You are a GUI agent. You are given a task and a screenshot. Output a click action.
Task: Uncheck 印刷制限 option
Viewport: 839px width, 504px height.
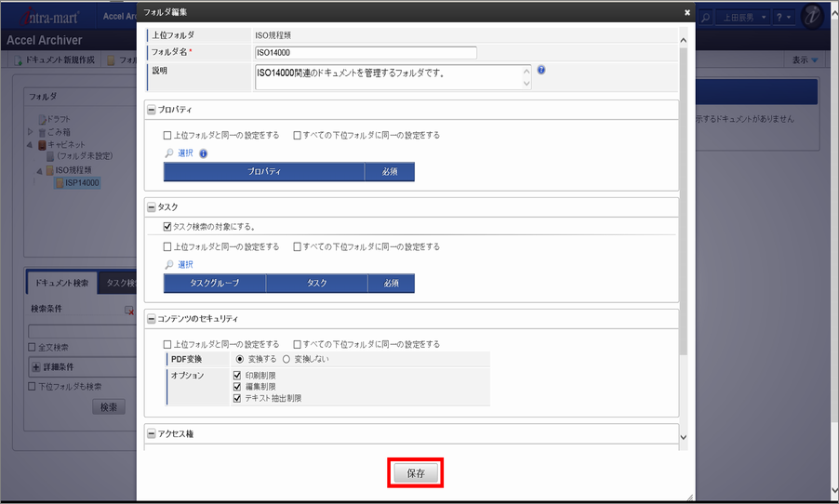click(237, 376)
